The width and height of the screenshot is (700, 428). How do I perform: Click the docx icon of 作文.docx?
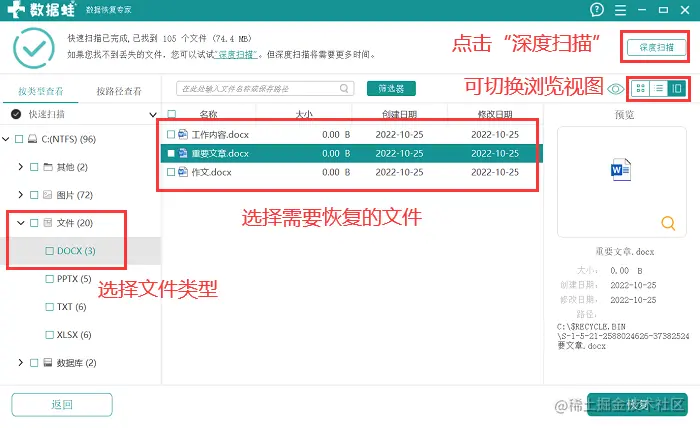183,172
